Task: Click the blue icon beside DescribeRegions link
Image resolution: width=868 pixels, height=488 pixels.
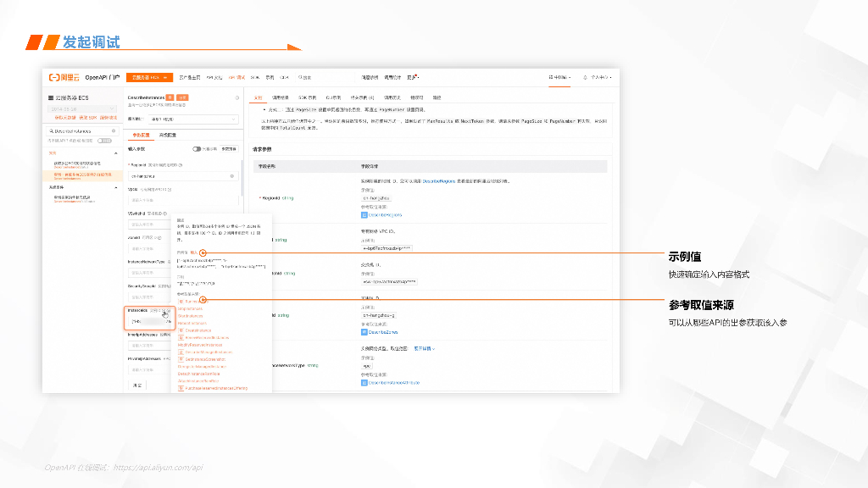Action: click(364, 214)
